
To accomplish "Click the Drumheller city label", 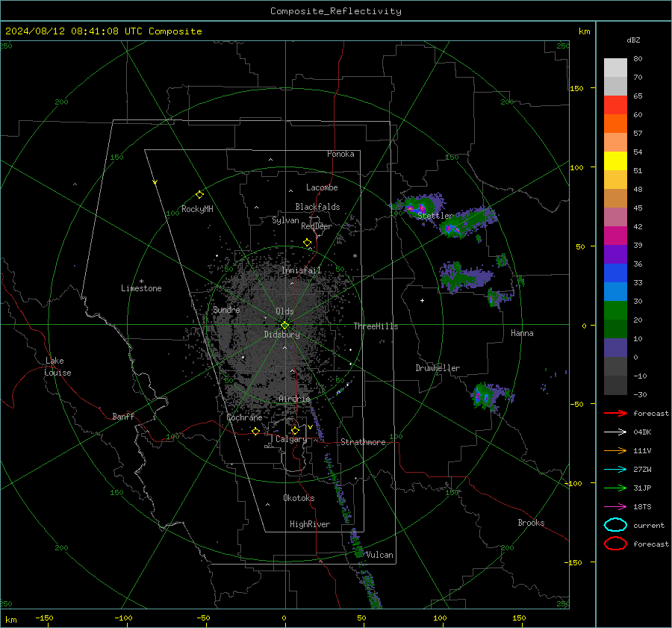I will tap(438, 368).
